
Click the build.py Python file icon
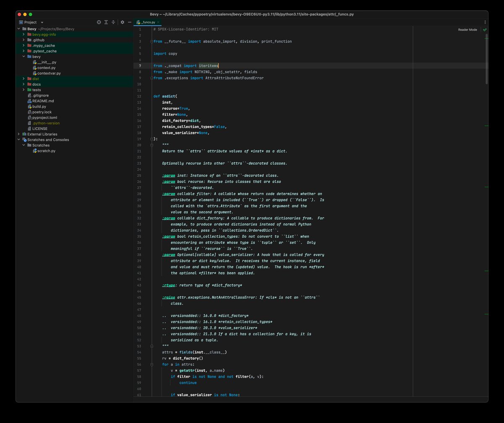tap(29, 106)
